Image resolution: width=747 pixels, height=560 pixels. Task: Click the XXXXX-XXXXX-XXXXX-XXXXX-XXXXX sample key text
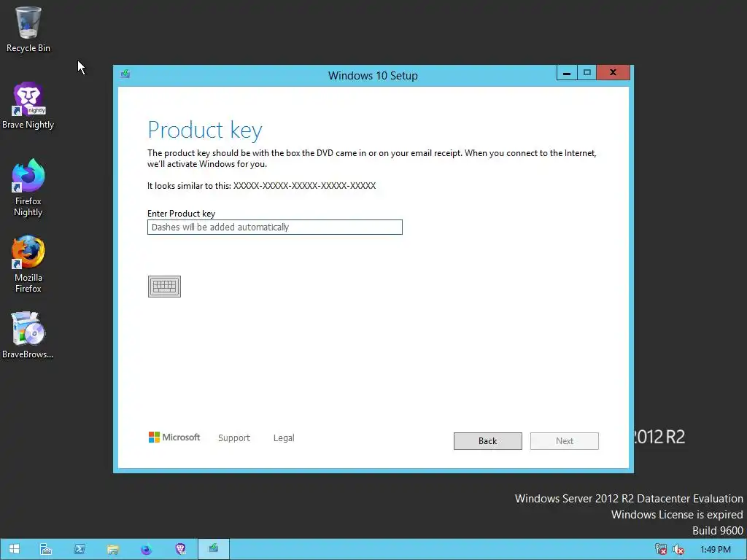[x=304, y=186]
